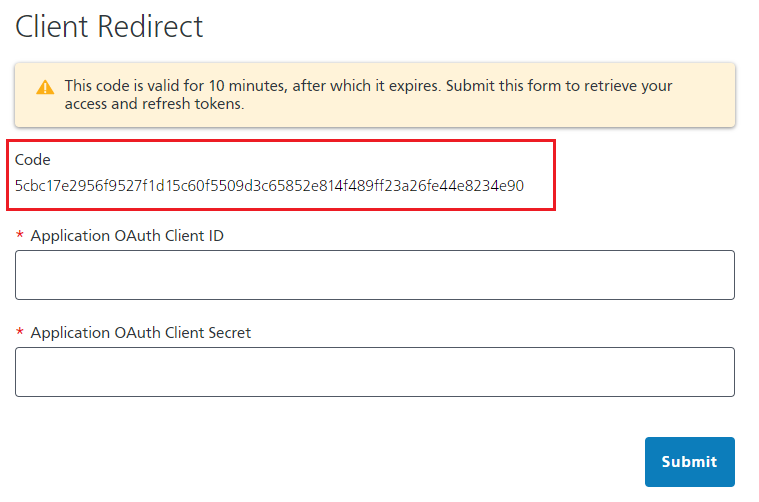Click the word 'Client' in the page title
This screenshot has height=502, width=759.
(52, 26)
